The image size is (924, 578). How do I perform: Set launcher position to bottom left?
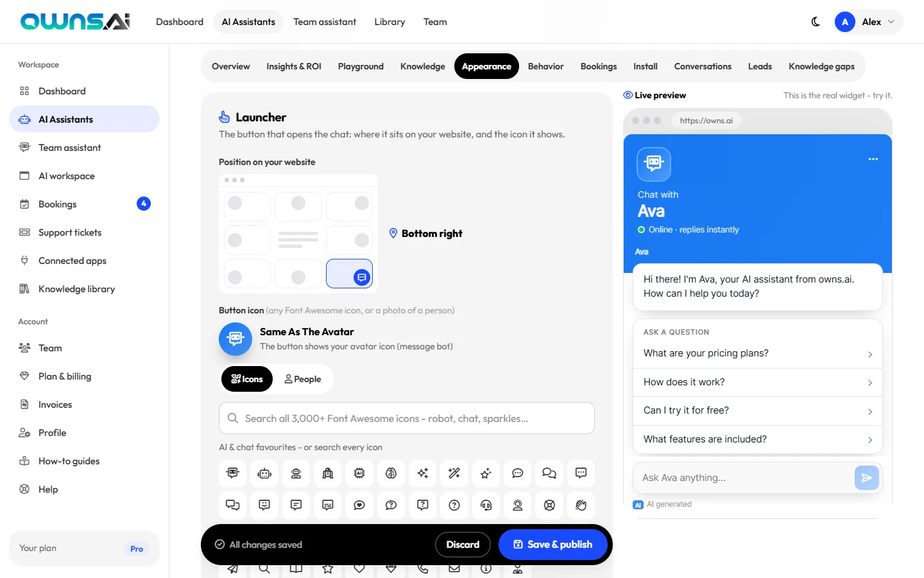click(247, 274)
